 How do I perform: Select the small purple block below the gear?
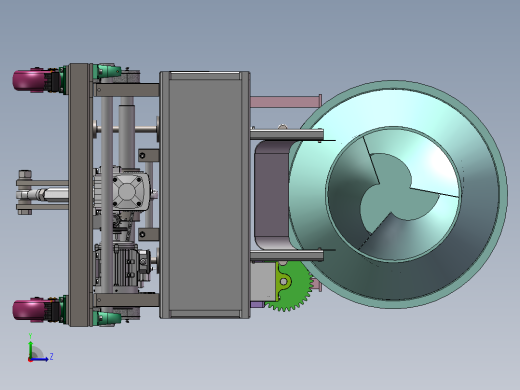pos(257,305)
